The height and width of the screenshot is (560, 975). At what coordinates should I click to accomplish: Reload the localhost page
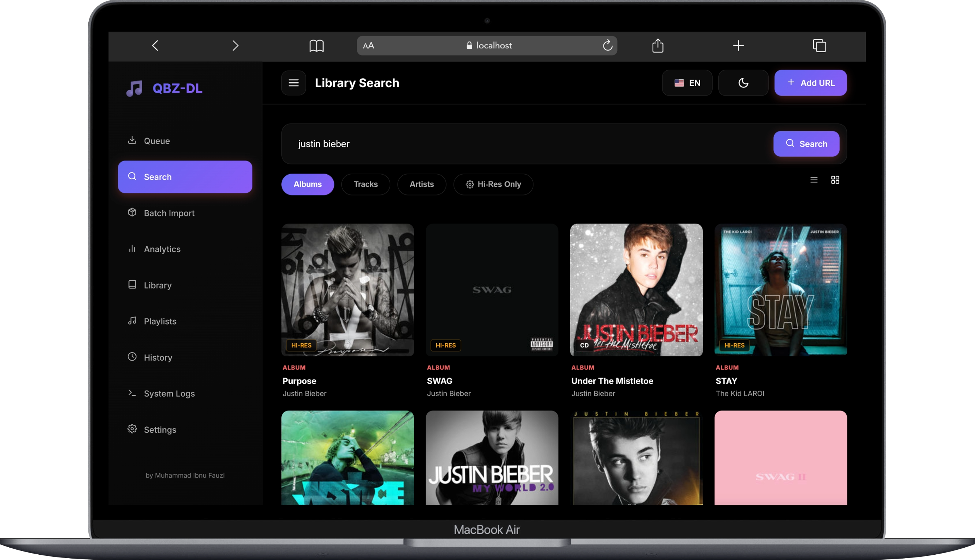coord(607,45)
